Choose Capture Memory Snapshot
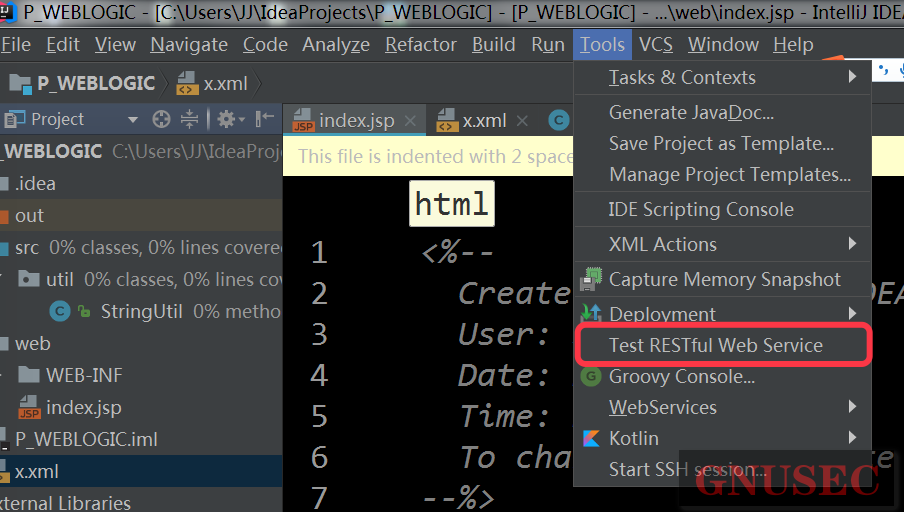Screen dimensions: 904x512 pyautogui.click(x=722, y=280)
